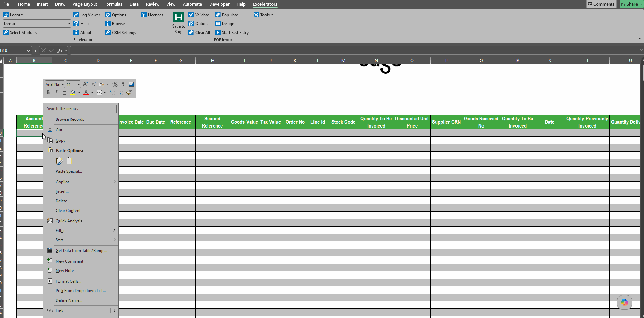The image size is (644, 318).
Task: Switch to the Developer ribbon tab
Action: tap(219, 4)
